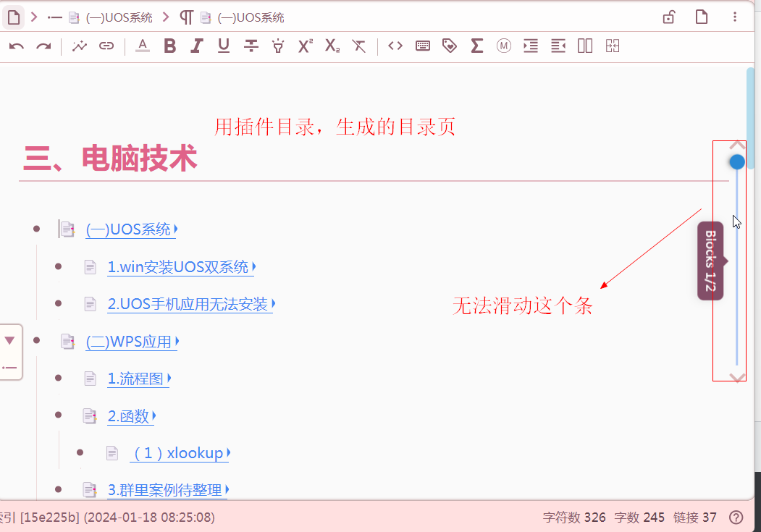Click the document icon beside the lock
The image size is (761, 532).
702,17
